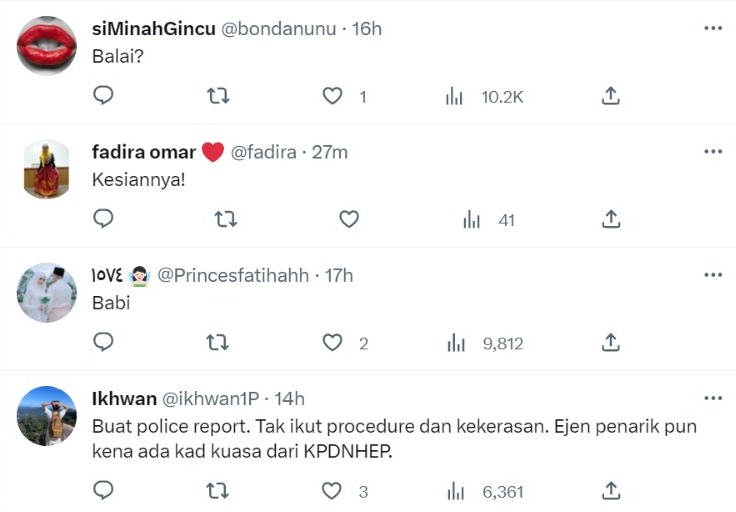This screenshot has width=736, height=512.
Task: Expand more options on Princesfatihahh's tweet
Action: click(x=713, y=275)
